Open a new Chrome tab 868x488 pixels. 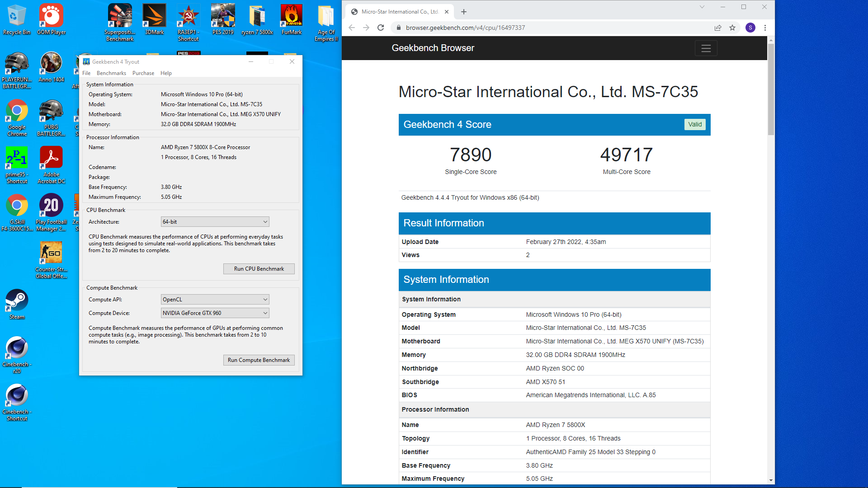coord(464,12)
